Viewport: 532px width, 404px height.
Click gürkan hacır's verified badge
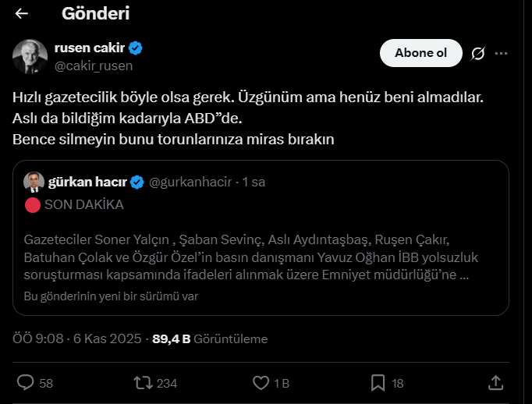pos(137,182)
